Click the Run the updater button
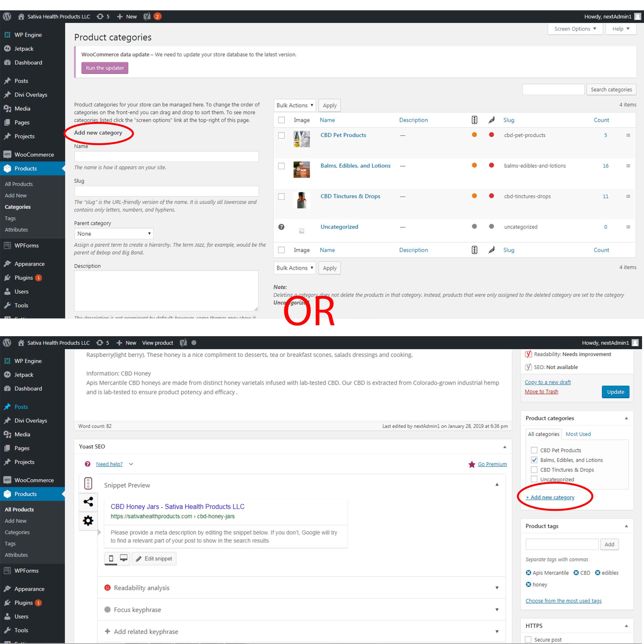Screen dimensions: 644x644 point(105,68)
